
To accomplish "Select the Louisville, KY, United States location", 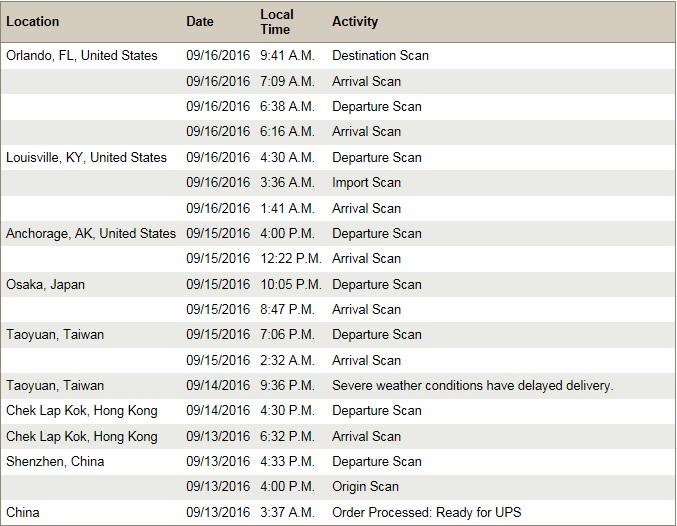I will (x=86, y=158).
